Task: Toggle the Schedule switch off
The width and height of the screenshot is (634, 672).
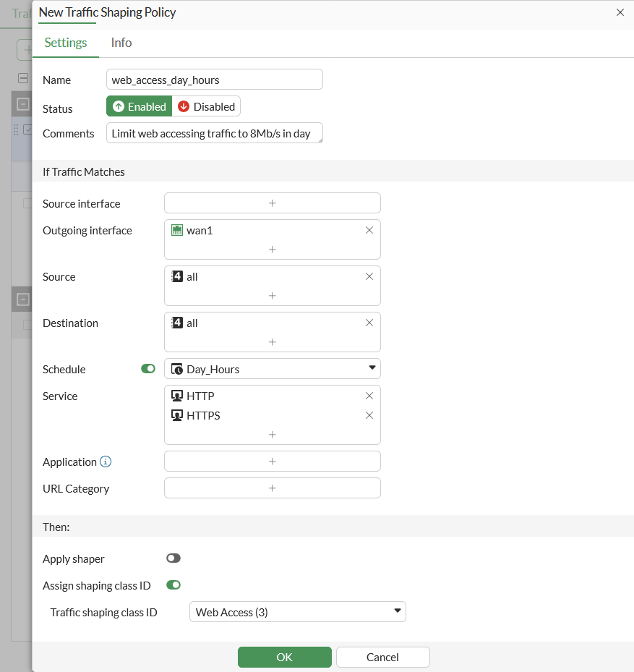Action: click(x=148, y=369)
